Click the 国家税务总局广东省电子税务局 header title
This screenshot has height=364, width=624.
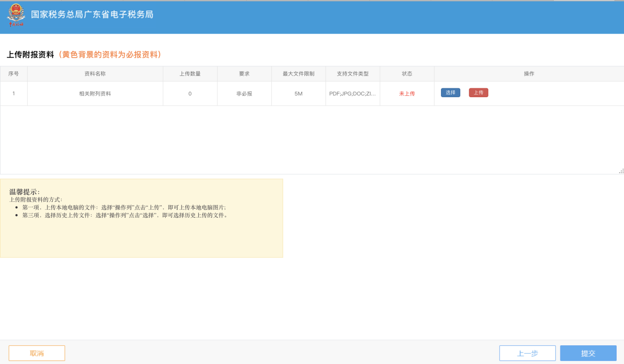92,15
